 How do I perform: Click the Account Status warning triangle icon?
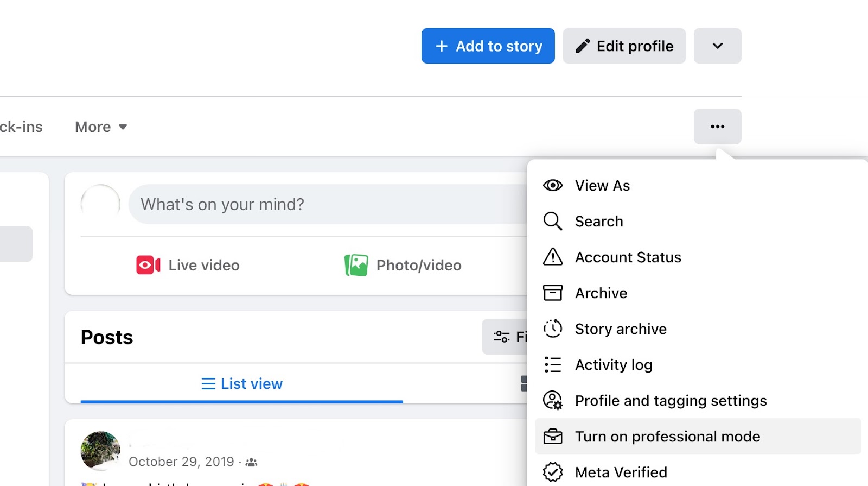553,257
